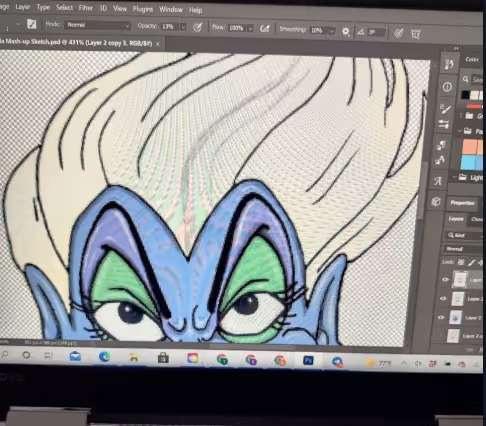
Task: Open the Mode dropdown set to Normal
Action: [x=97, y=25]
